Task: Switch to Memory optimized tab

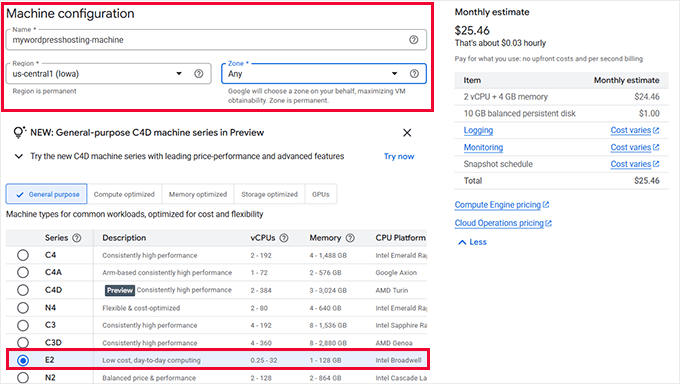Action: (198, 194)
